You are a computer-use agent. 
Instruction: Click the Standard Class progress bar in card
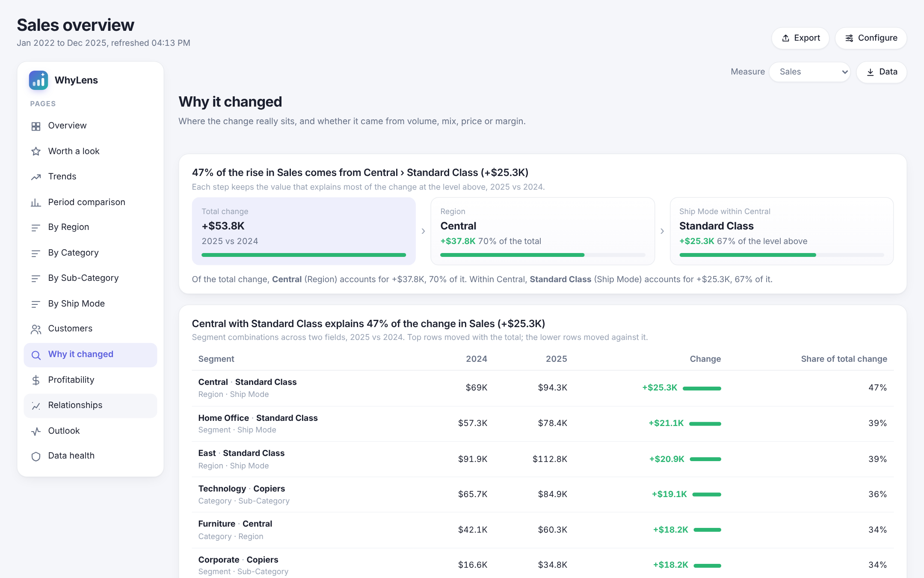782,255
